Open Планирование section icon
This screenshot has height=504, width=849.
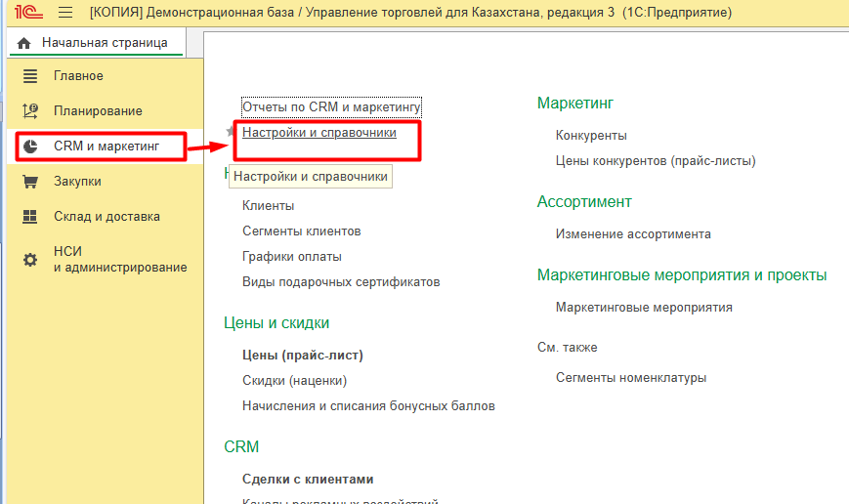[30, 111]
